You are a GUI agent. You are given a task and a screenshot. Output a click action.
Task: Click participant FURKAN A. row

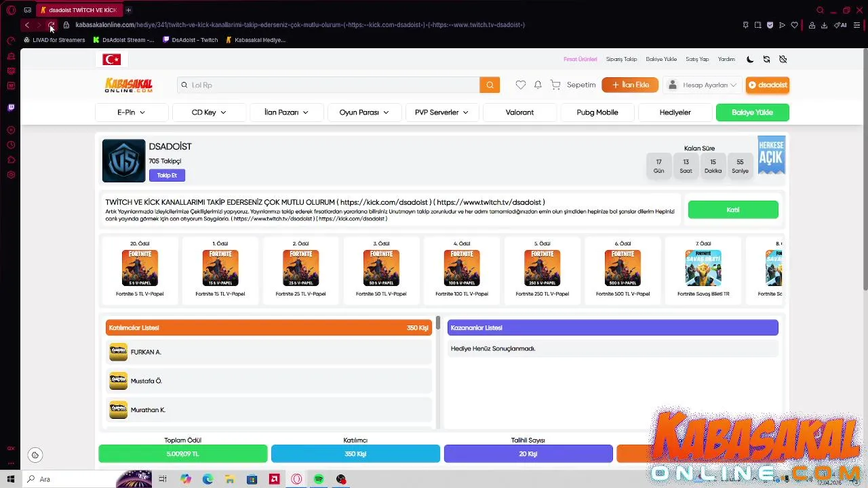pos(269,352)
